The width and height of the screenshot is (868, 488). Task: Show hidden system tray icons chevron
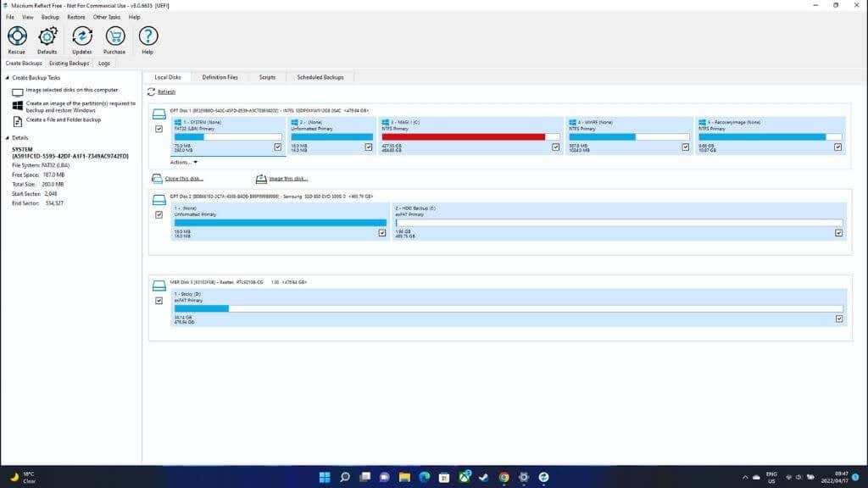[745, 477]
